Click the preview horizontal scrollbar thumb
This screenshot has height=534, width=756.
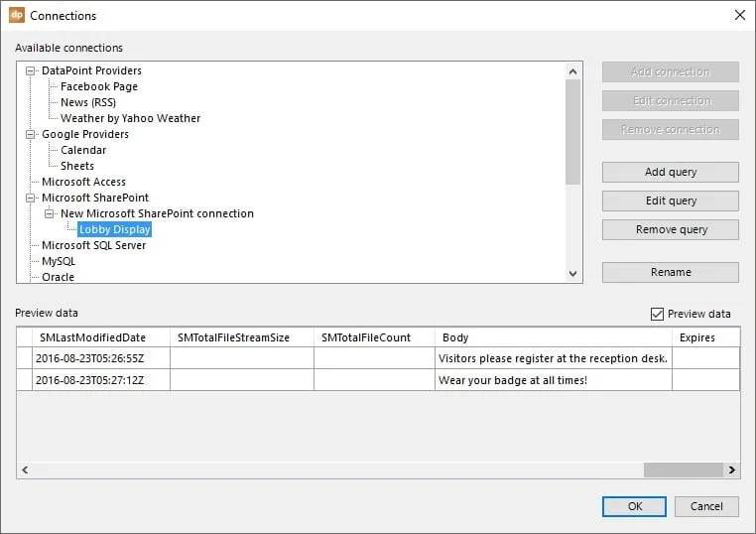(684, 469)
